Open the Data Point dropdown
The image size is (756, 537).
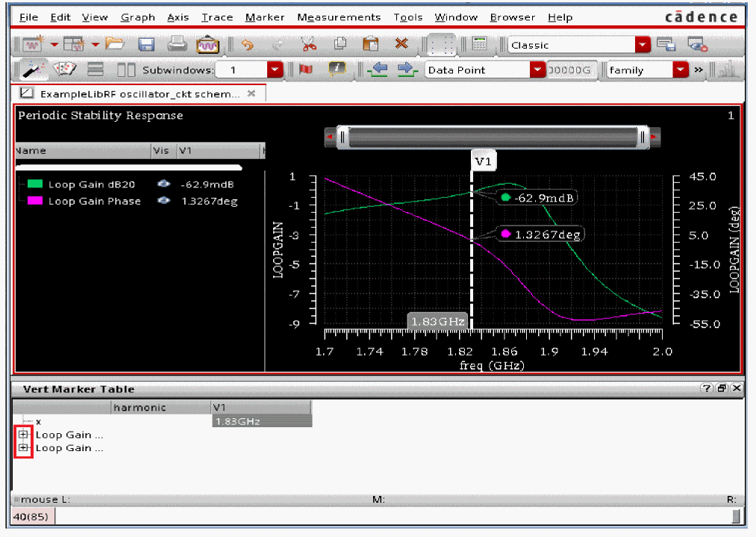pyautogui.click(x=537, y=69)
